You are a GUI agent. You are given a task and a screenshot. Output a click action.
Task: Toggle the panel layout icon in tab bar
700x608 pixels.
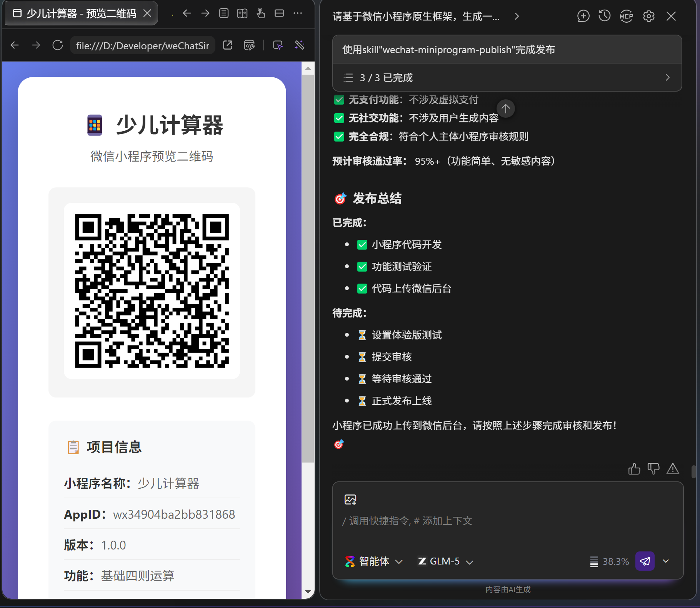pyautogui.click(x=279, y=13)
